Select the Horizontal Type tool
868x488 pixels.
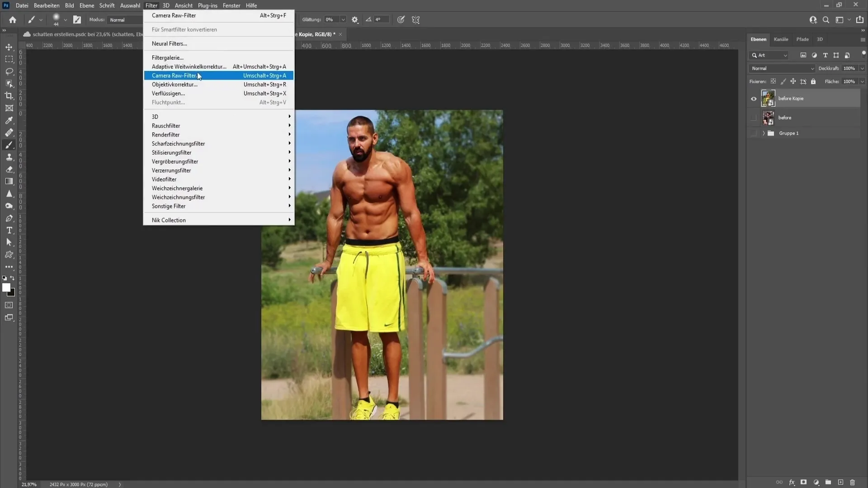(x=9, y=230)
